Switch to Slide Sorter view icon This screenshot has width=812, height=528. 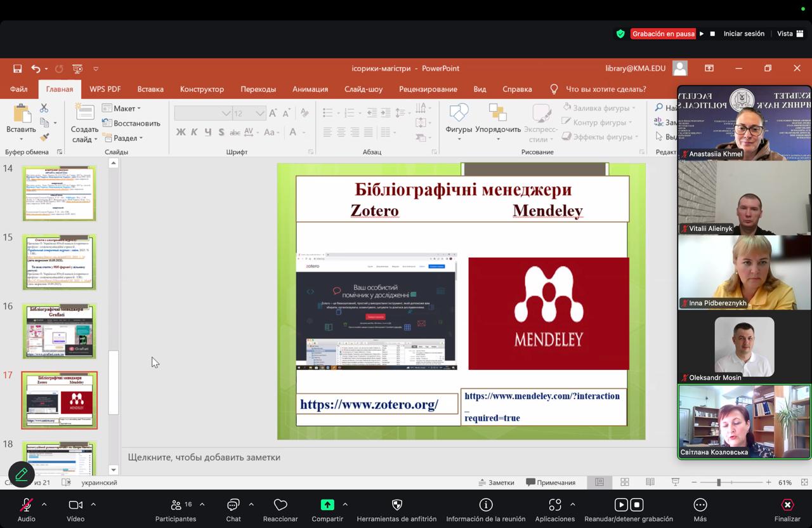tap(625, 482)
